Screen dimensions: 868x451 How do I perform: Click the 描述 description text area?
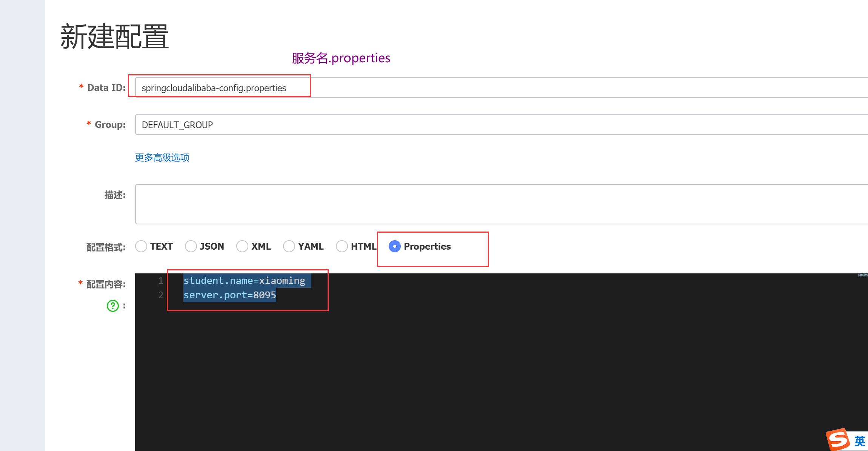[502, 204]
